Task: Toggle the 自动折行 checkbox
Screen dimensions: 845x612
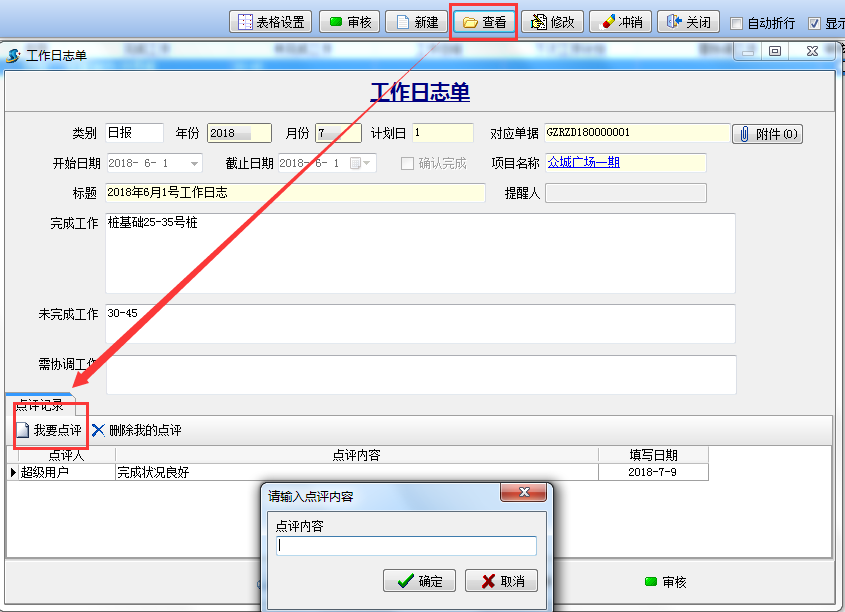Action: coord(737,23)
